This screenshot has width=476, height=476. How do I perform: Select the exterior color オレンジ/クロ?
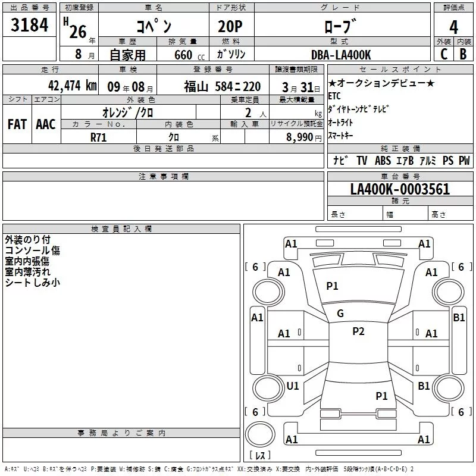tap(128, 112)
